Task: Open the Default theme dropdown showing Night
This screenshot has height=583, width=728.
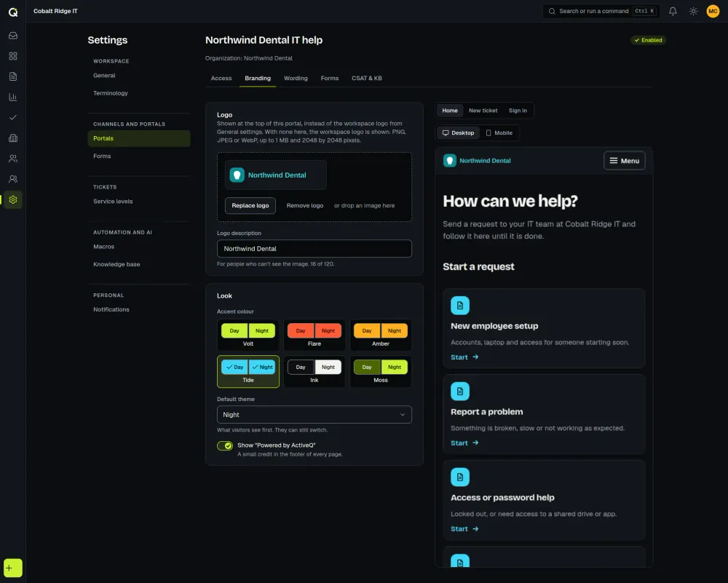Action: [x=314, y=415]
